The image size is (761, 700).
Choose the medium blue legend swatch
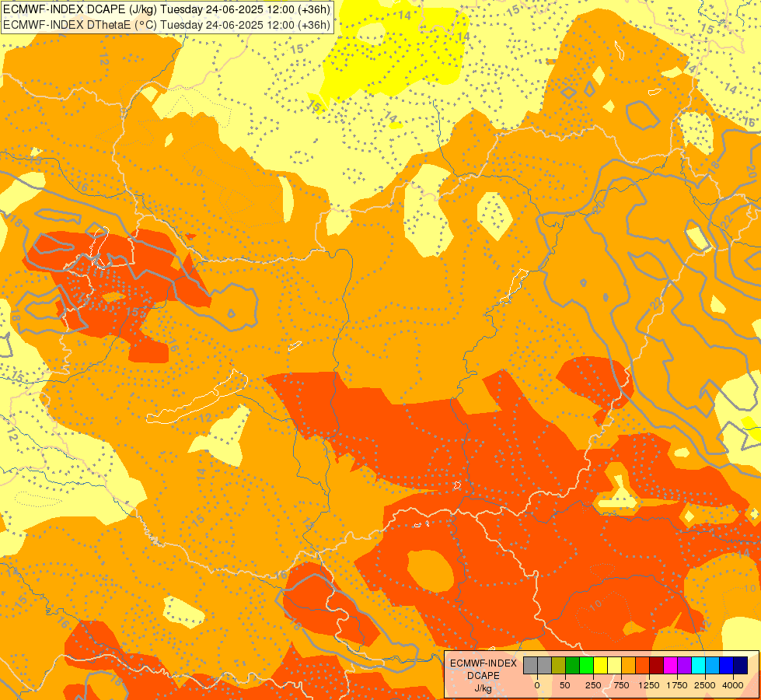(726, 665)
